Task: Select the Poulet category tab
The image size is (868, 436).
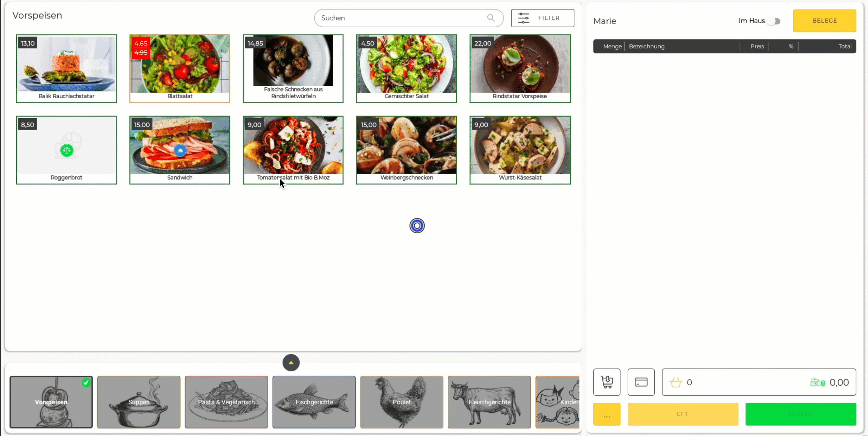Action: pos(402,402)
